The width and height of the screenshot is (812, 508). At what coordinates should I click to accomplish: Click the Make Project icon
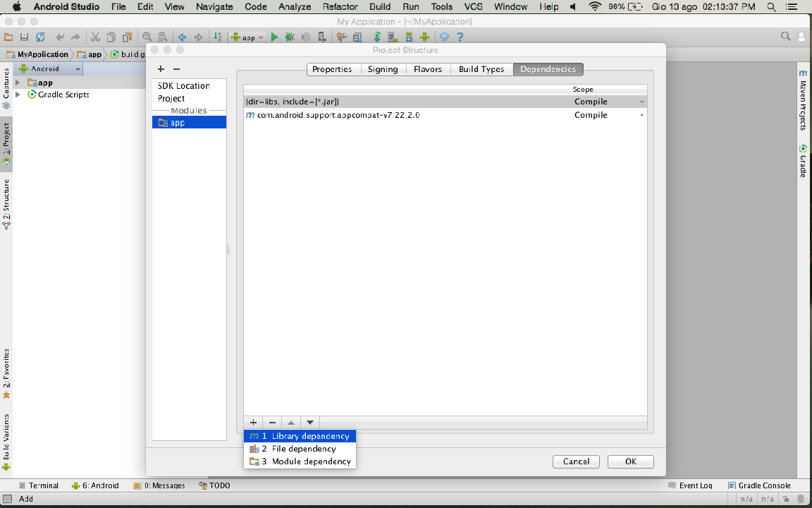[218, 37]
